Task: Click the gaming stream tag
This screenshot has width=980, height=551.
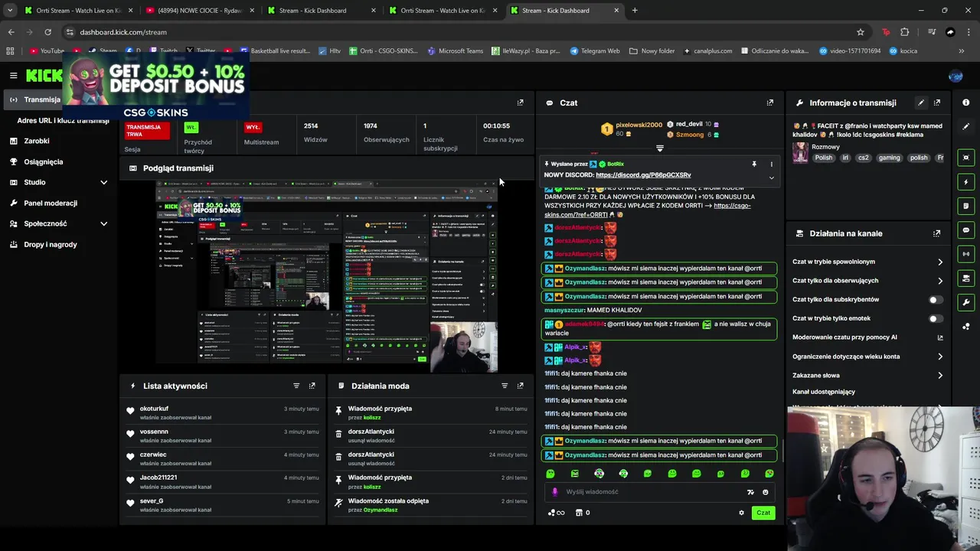Action: point(889,158)
